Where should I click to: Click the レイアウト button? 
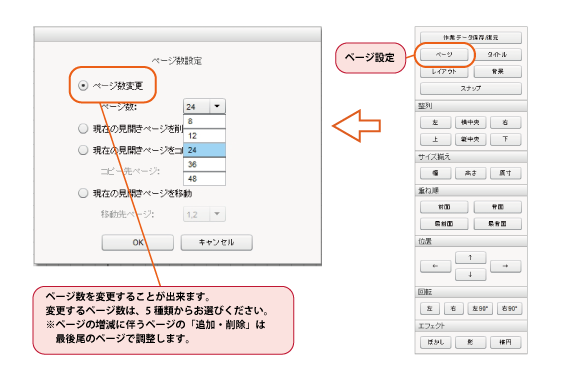(x=444, y=71)
